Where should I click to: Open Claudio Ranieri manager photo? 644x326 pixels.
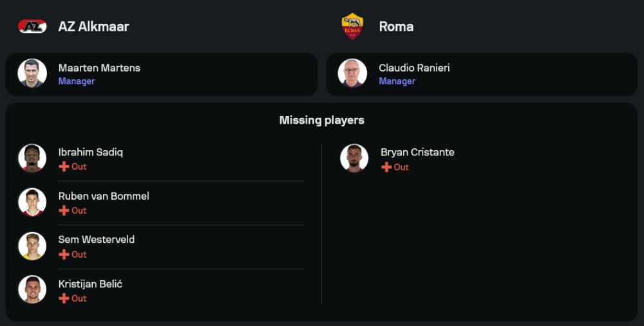[x=352, y=73]
